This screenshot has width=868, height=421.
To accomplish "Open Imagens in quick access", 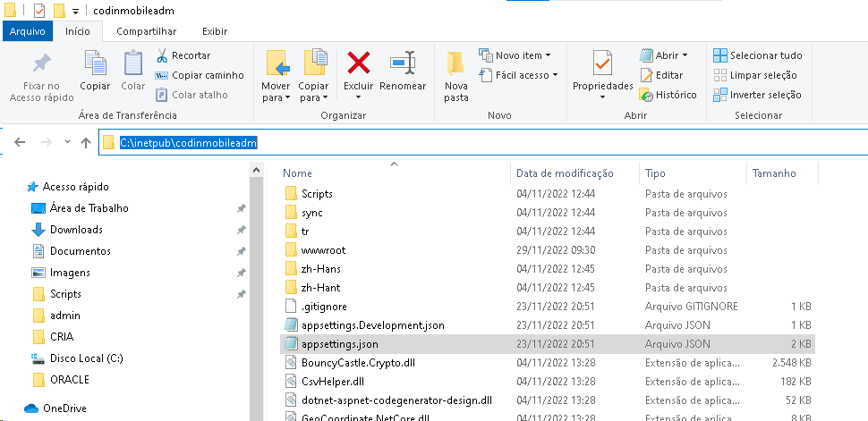I will (x=60, y=273).
